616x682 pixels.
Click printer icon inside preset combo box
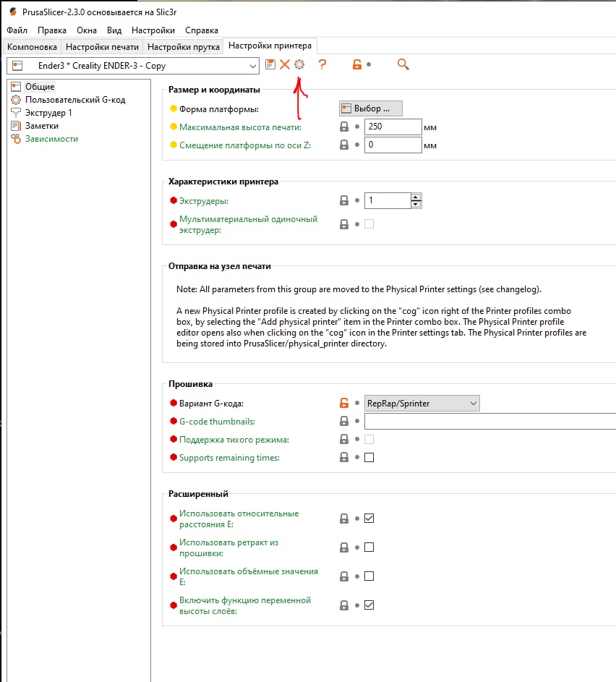[x=17, y=66]
